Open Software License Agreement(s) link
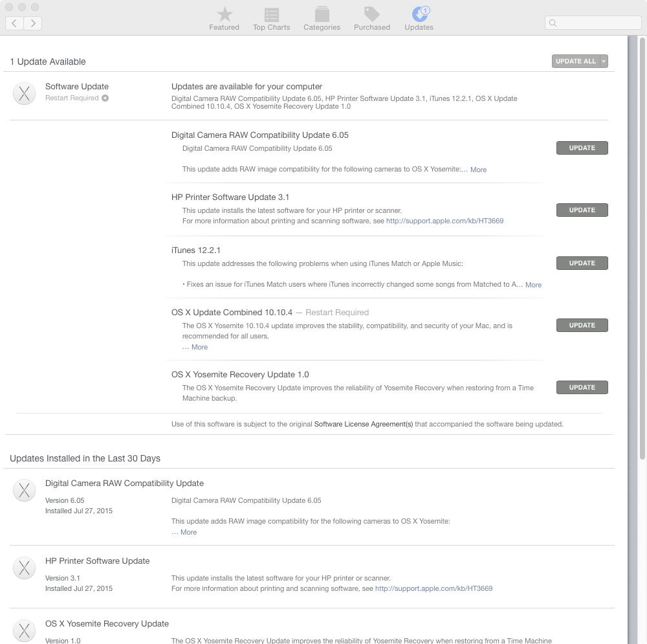 point(364,424)
